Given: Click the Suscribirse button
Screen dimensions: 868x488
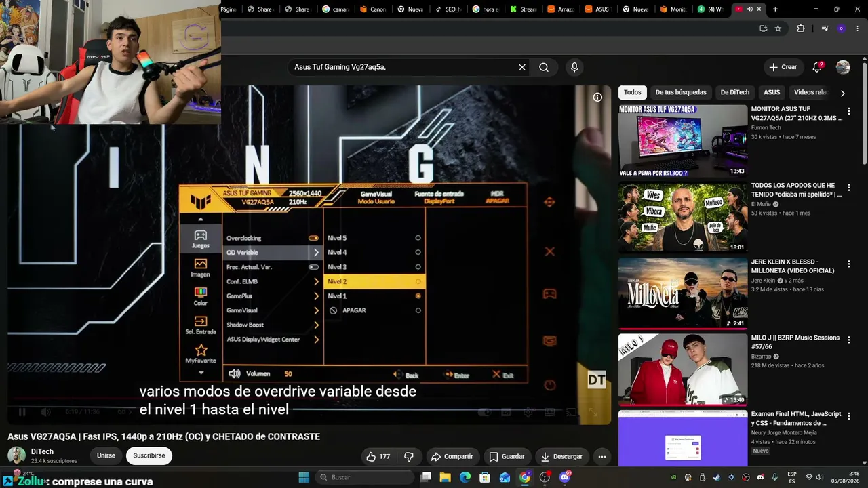Looking at the screenshot, I should pyautogui.click(x=149, y=455).
